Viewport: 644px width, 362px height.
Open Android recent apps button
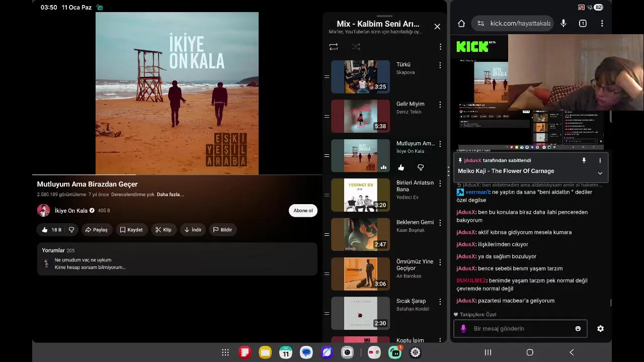(488, 352)
